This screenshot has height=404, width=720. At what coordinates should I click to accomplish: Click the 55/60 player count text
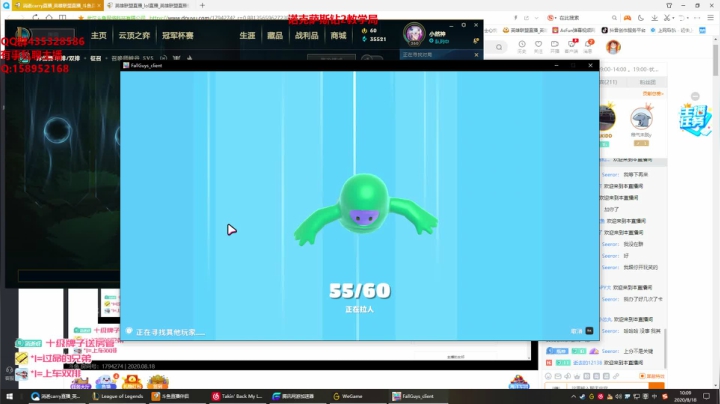click(x=360, y=291)
